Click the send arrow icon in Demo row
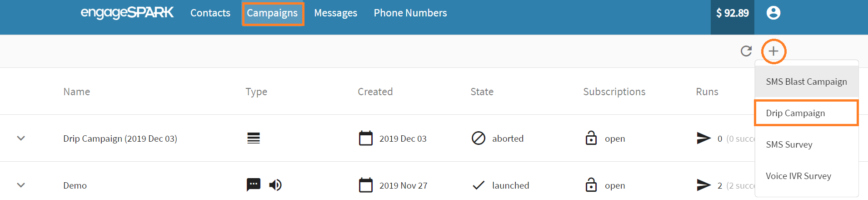The image size is (868, 200). tap(703, 185)
